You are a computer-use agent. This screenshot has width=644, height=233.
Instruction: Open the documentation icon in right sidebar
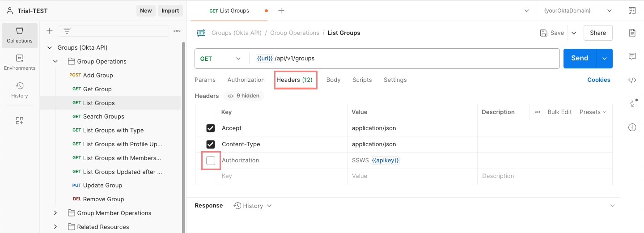pos(632,33)
